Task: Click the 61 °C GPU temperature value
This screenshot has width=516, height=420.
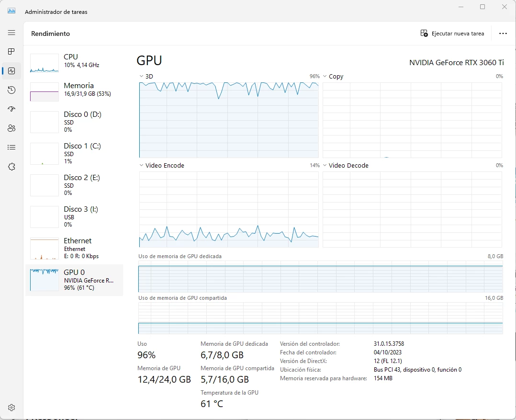Action: 212,404
